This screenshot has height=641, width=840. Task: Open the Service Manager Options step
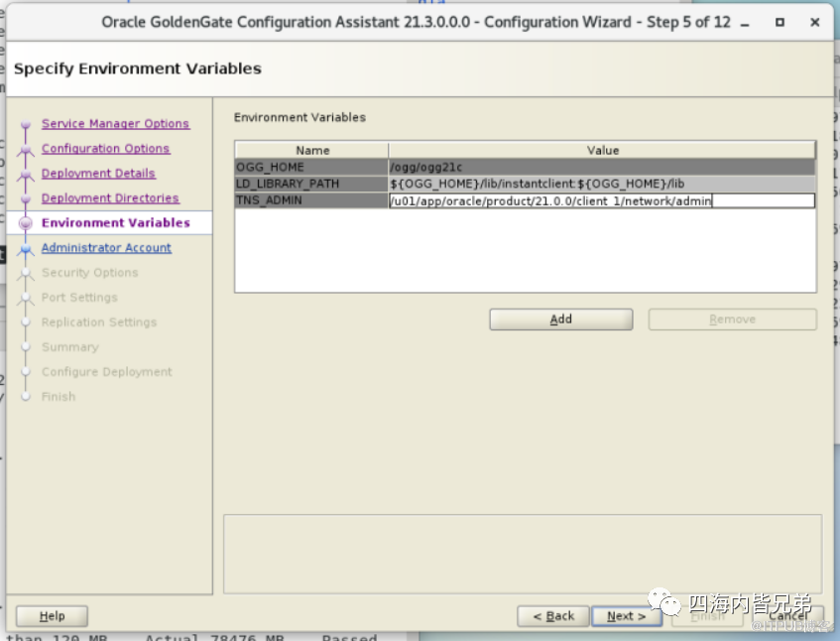click(115, 124)
